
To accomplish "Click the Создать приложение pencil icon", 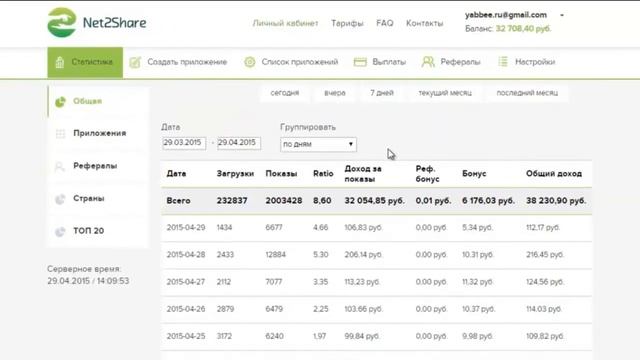I will [135, 62].
